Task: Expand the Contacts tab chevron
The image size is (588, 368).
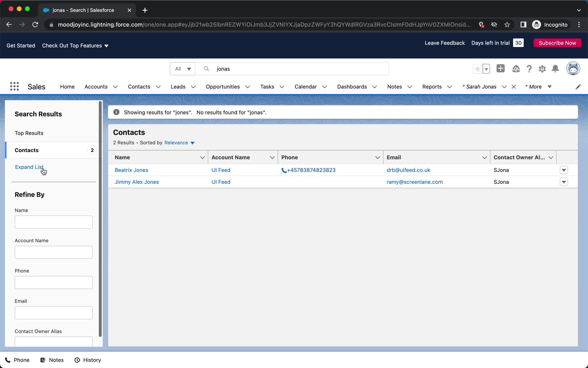Action: [158, 87]
